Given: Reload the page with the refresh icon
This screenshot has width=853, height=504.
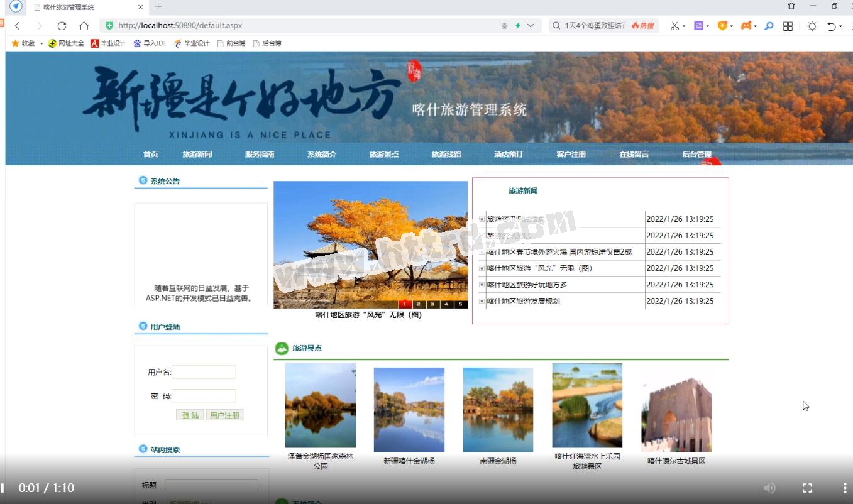Looking at the screenshot, I should click(x=62, y=26).
